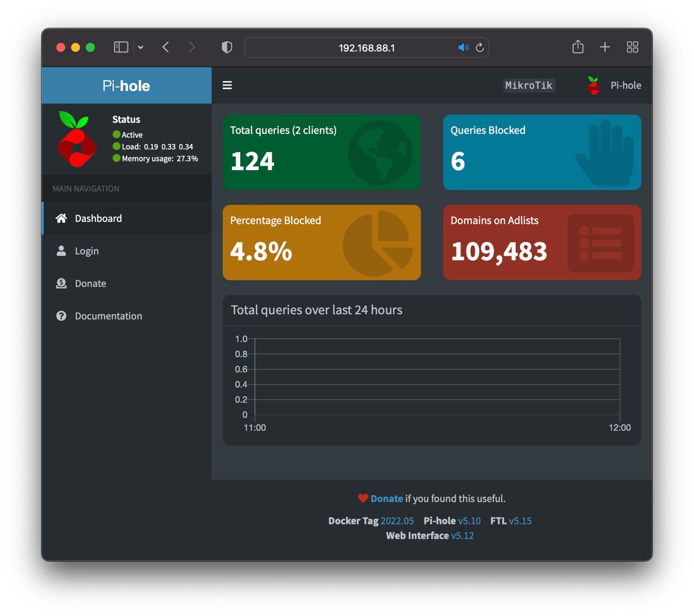Go back with browser back arrow
Image resolution: width=694 pixels, height=616 pixels.
(x=166, y=47)
